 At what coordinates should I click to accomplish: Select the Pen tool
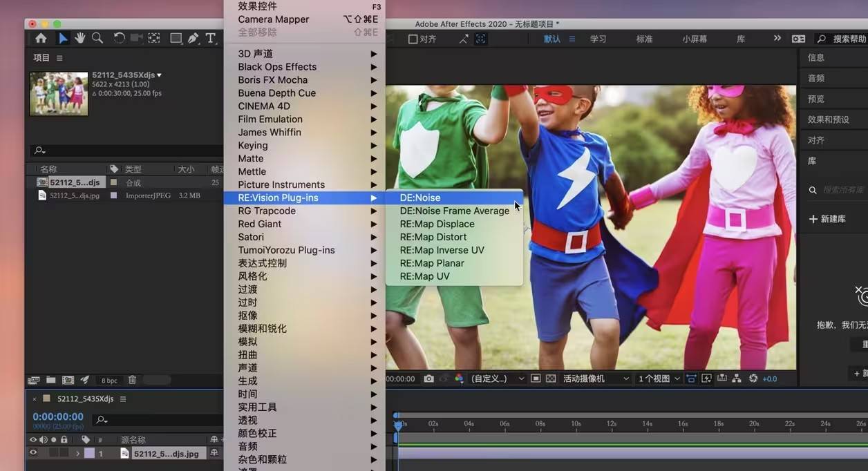pyautogui.click(x=194, y=39)
